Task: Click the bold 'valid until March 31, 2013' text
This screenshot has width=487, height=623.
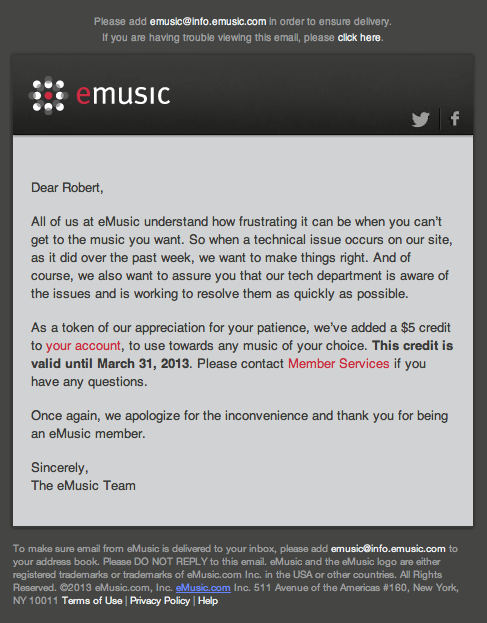Action: point(110,364)
